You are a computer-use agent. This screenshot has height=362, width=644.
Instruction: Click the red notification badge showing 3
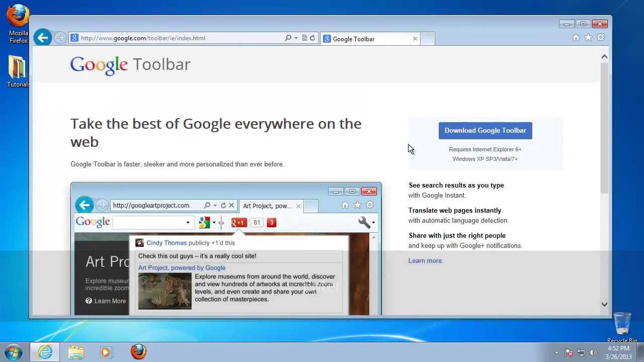[x=271, y=222]
